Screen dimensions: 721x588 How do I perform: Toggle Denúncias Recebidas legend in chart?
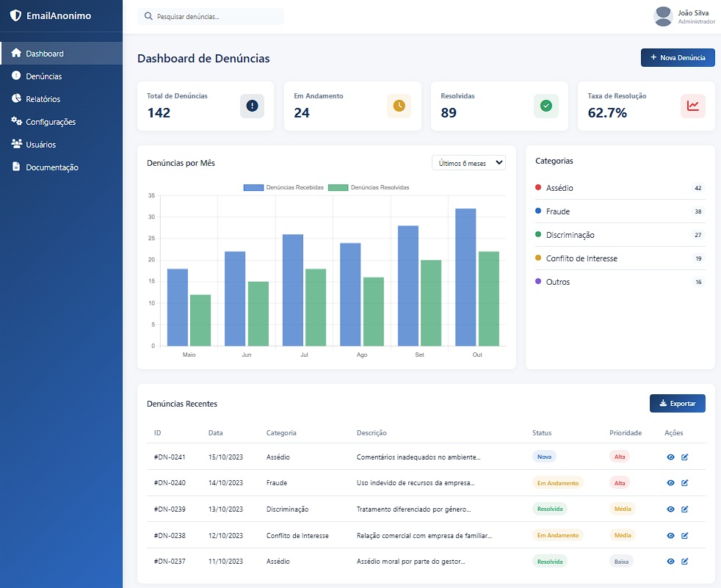tap(283, 188)
